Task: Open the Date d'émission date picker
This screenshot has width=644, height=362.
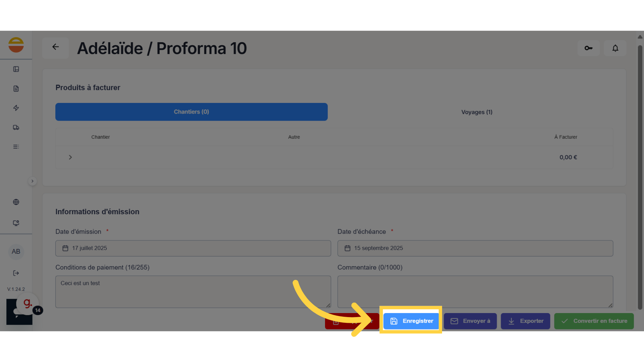Action: click(193, 248)
